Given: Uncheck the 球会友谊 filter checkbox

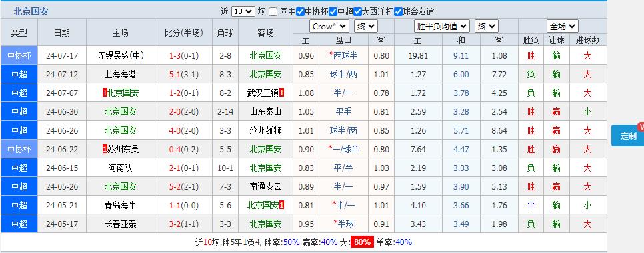Looking at the screenshot, I should click(x=398, y=12).
